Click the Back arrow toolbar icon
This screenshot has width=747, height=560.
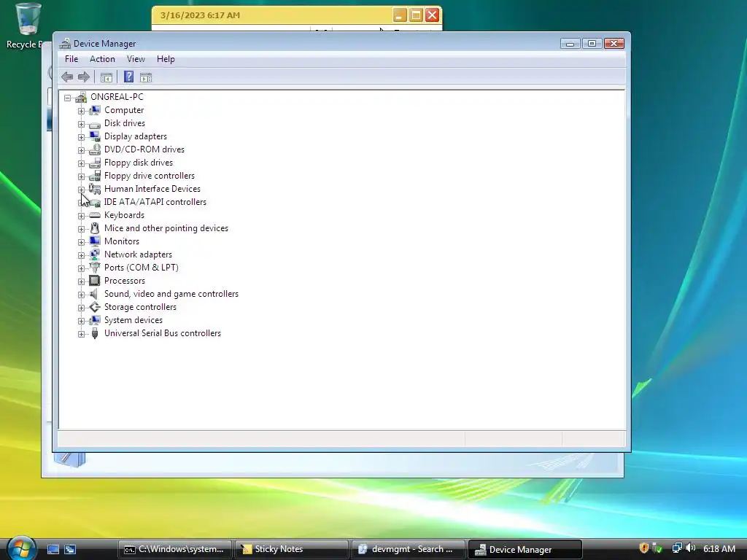(x=67, y=77)
